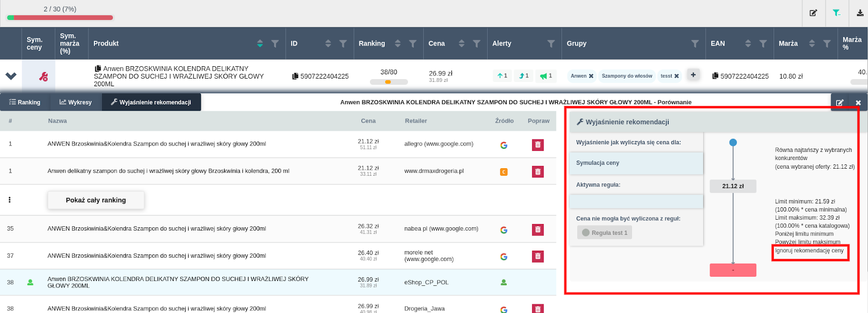Delete the morele net offer row

[x=538, y=256]
